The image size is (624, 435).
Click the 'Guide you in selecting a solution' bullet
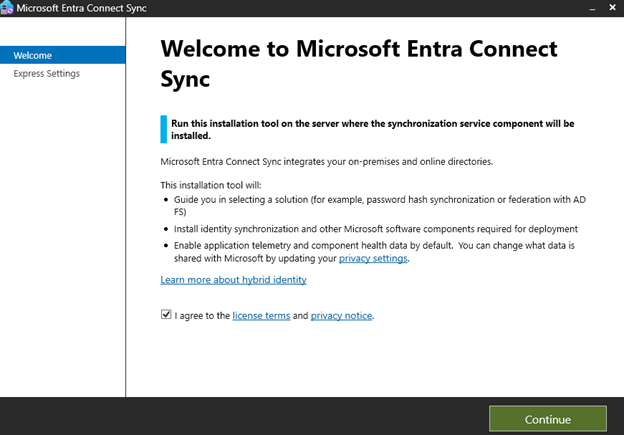tap(380, 205)
